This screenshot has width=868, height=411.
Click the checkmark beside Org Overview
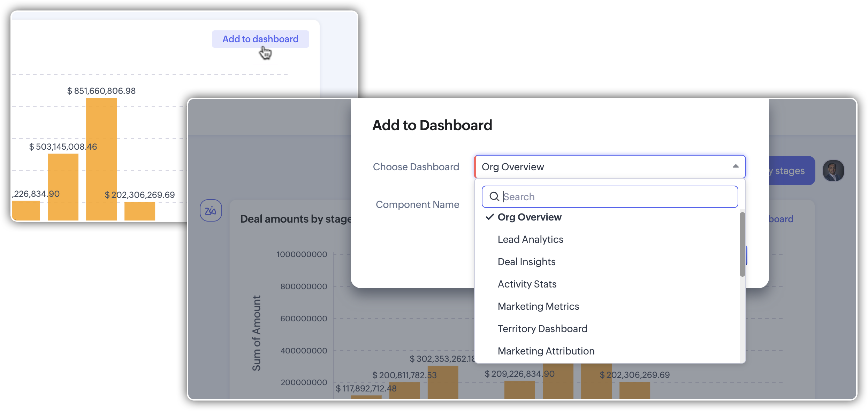point(490,217)
